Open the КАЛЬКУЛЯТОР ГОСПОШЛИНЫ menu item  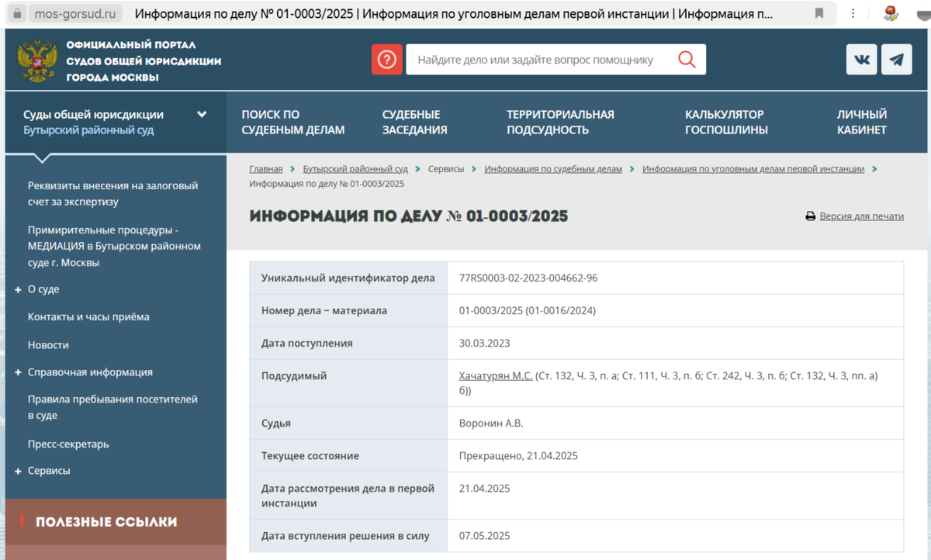pyautogui.click(x=727, y=120)
